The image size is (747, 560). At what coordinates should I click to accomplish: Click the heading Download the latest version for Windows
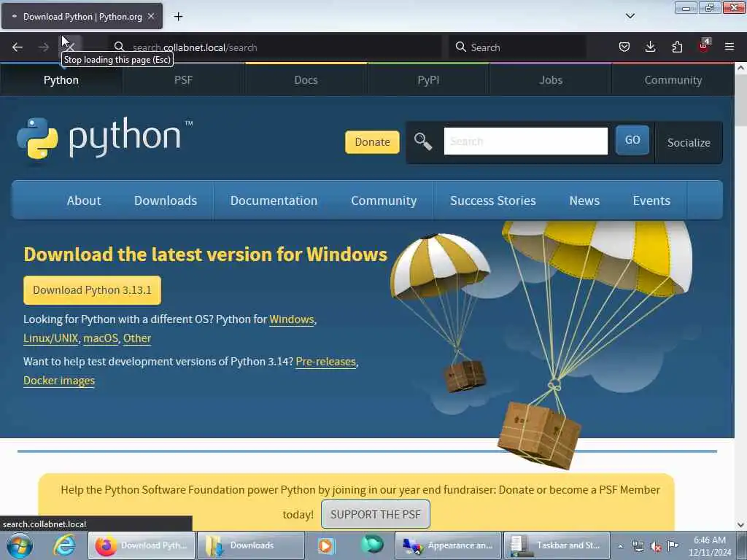pos(205,254)
